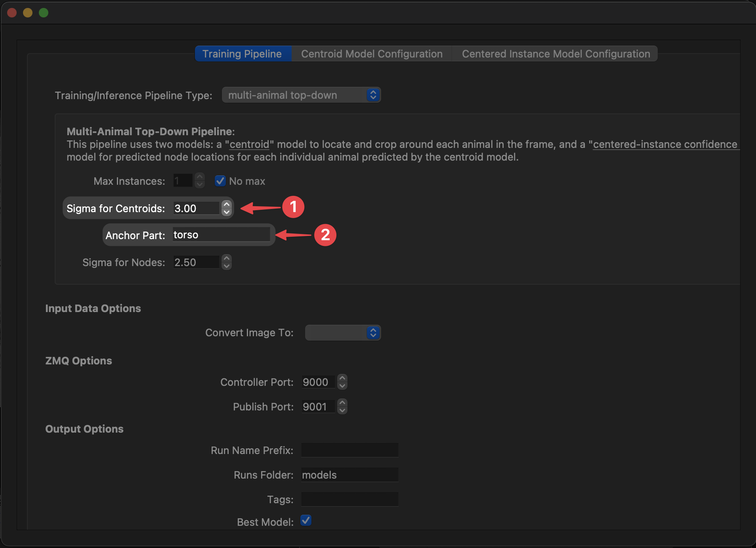Toggle the Best Model checkbox

(x=305, y=520)
